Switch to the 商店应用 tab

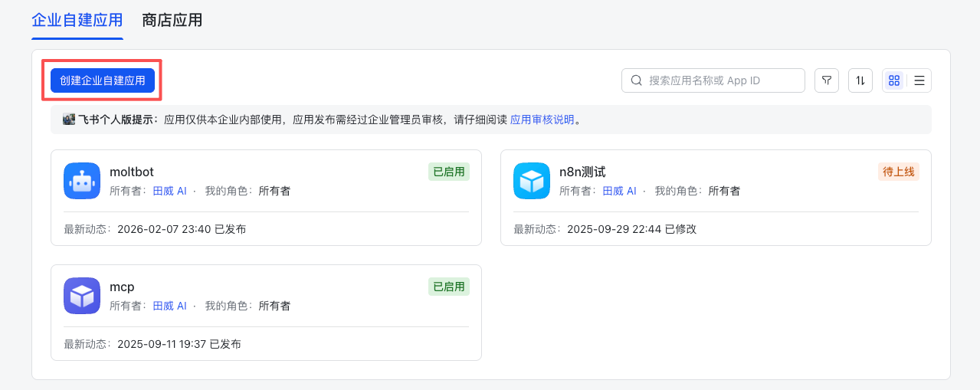[x=172, y=20]
